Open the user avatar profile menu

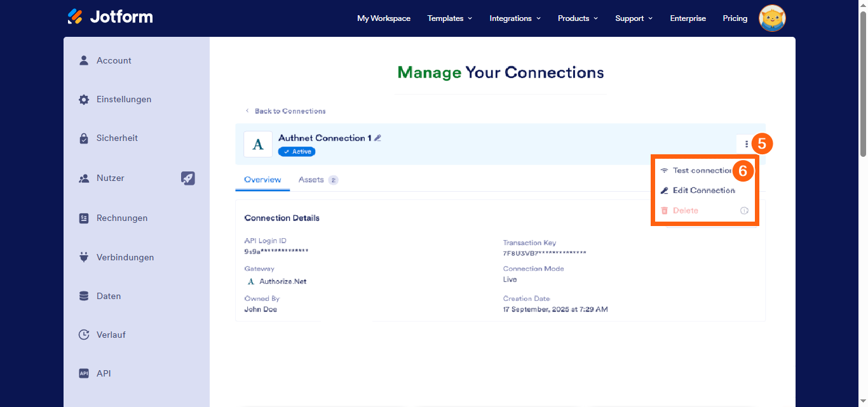coord(772,18)
